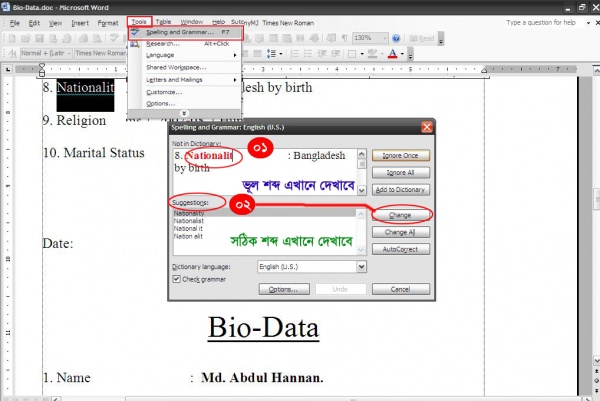Click the Open file toolbar icon

(26, 38)
